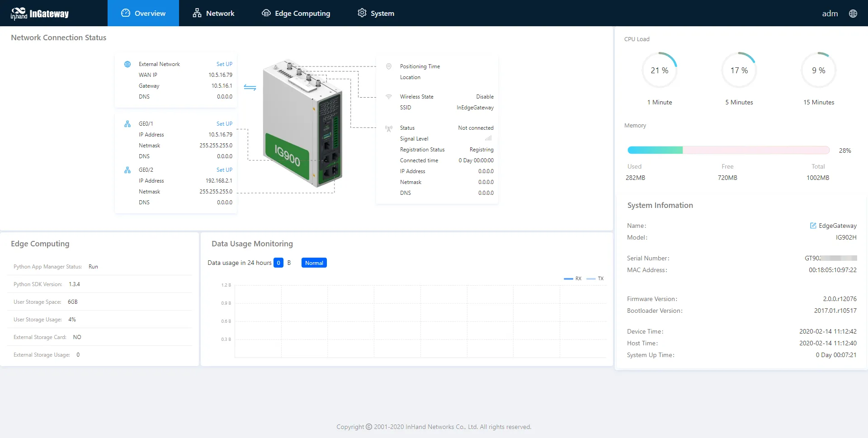The width and height of the screenshot is (868, 438).
Task: Click Set UP for GE0/2
Action: click(x=224, y=170)
